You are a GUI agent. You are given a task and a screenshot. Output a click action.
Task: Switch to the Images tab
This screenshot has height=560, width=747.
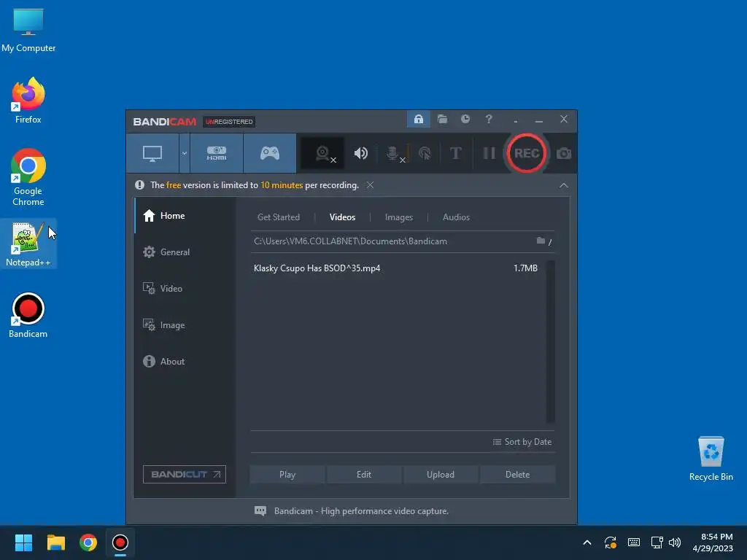click(399, 217)
